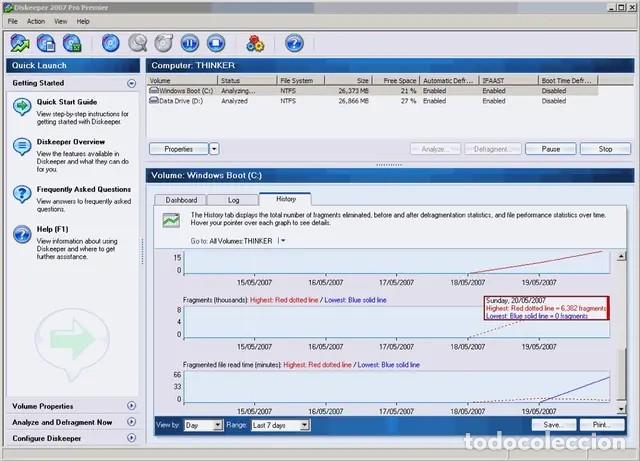Sort by the Status column header
The height and width of the screenshot is (461, 640).
click(247, 80)
